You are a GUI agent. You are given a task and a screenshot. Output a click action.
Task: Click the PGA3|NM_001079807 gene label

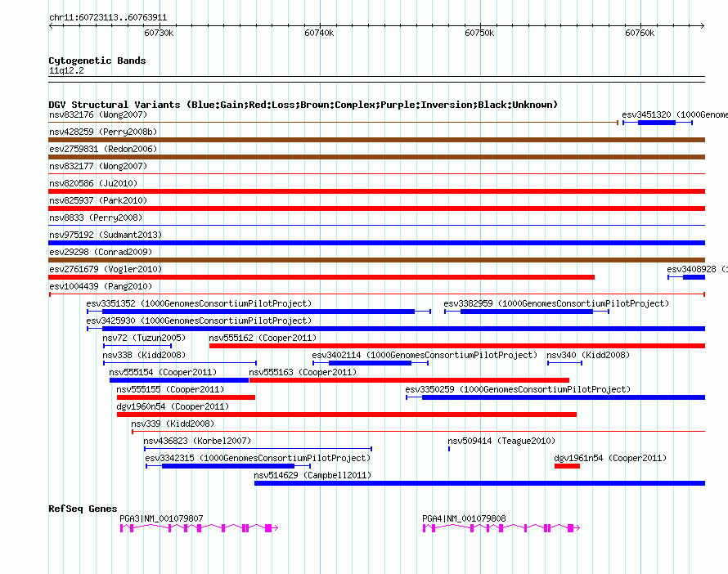click(x=161, y=518)
